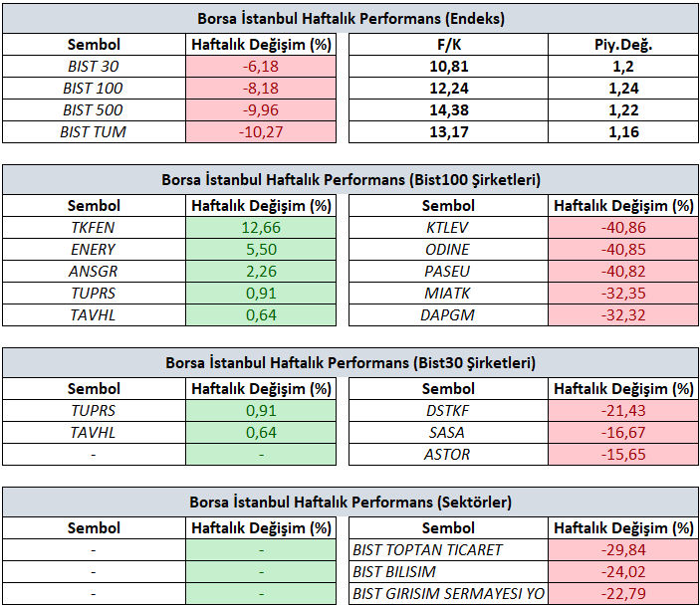Click the MIATK symbol cell

coord(449,294)
